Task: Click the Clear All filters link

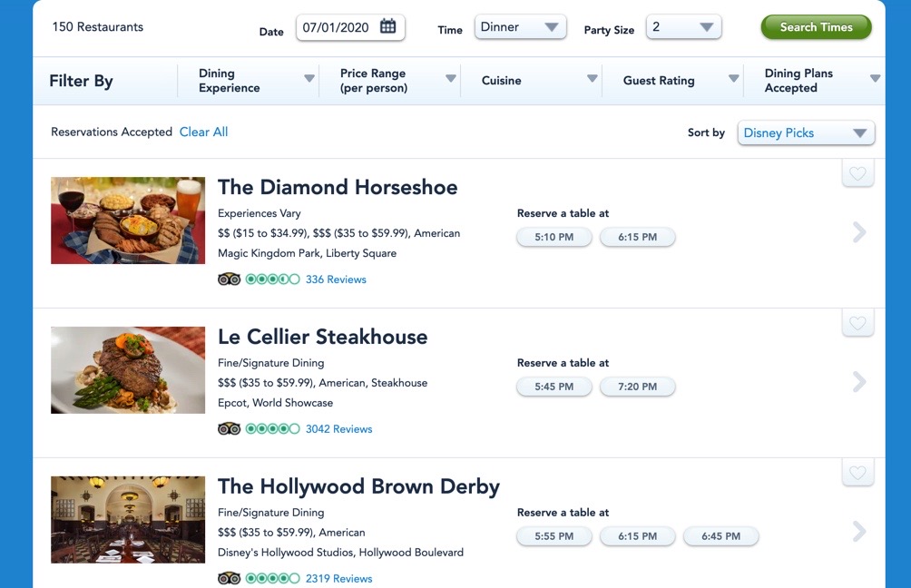Action: point(203,132)
